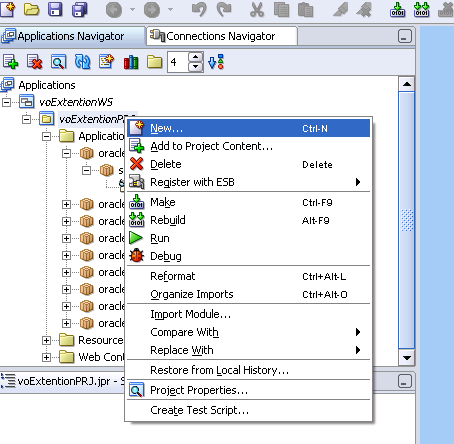Click the level number field showing 4
454x444 pixels.
tap(178, 62)
